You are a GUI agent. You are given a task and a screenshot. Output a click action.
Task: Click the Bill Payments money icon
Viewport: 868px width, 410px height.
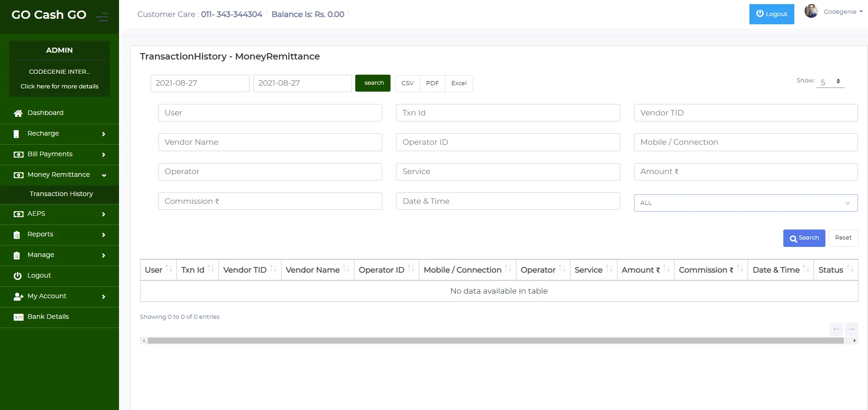click(x=18, y=154)
